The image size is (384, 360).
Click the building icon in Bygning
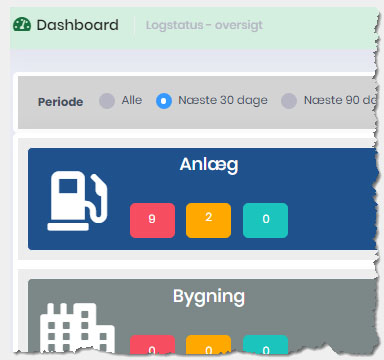[77, 328]
